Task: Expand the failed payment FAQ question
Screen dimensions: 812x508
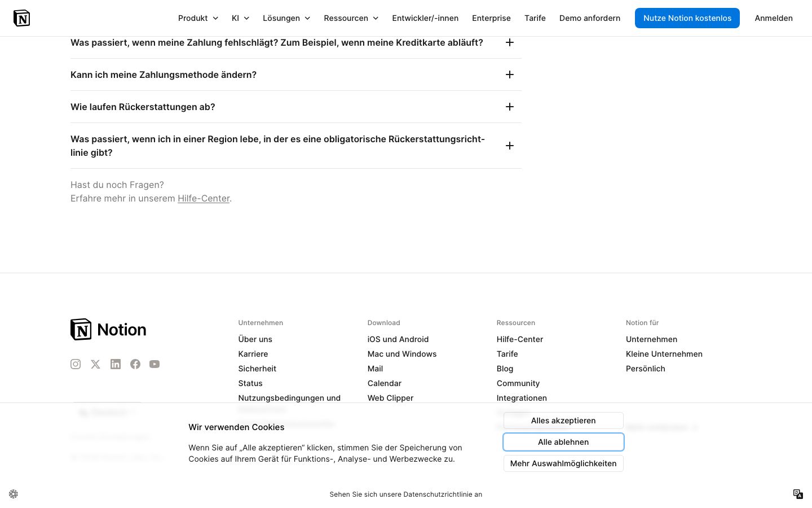Action: tap(296, 42)
